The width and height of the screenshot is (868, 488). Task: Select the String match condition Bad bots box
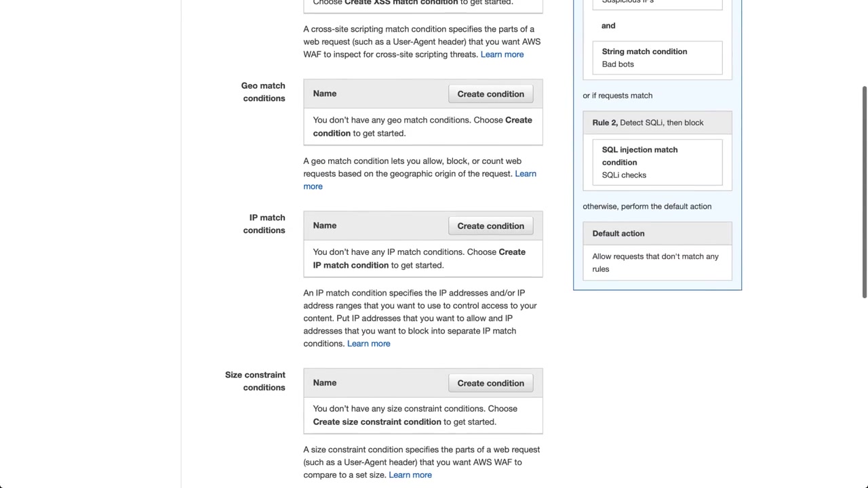coord(657,58)
